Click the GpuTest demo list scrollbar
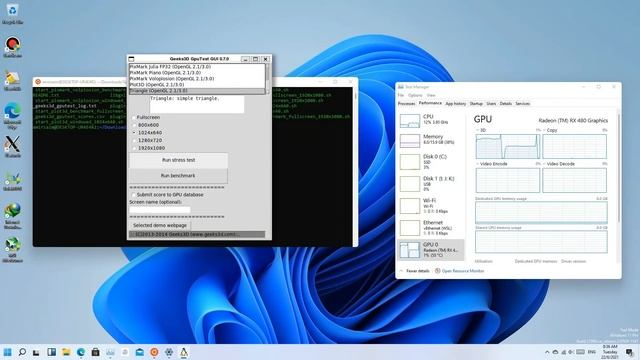Image resolution: width=640 pixels, height=360 pixels. 267,79
